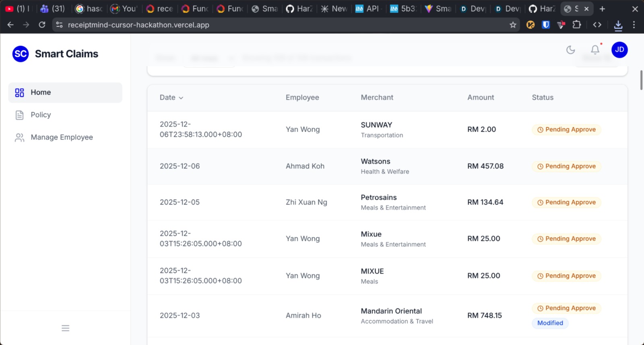This screenshot has height=345, width=644.
Task: Select Mandarin Oriental merchant name
Action: [x=391, y=311]
